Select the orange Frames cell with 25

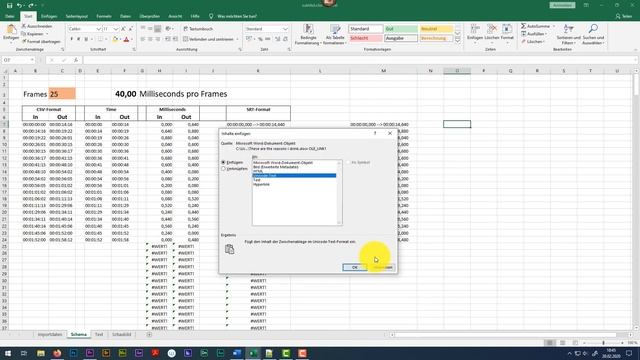point(62,94)
